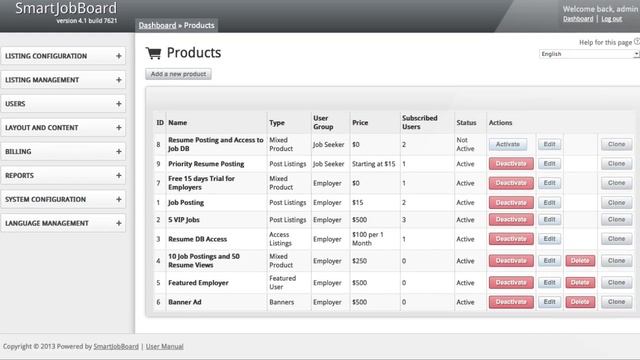This screenshot has height=360, width=640.
Task: Expand the Reports section
Action: pyautogui.click(x=63, y=176)
